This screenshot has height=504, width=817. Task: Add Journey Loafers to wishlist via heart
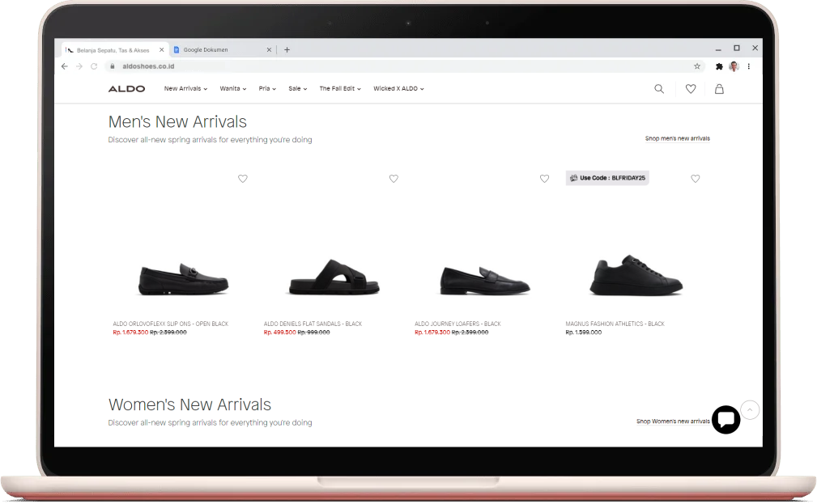(544, 179)
